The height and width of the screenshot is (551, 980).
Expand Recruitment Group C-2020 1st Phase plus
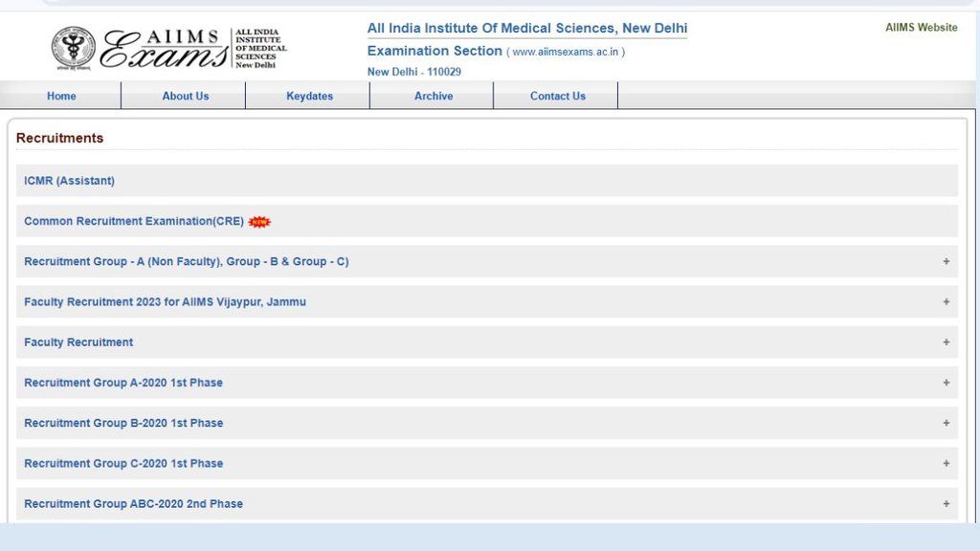946,463
